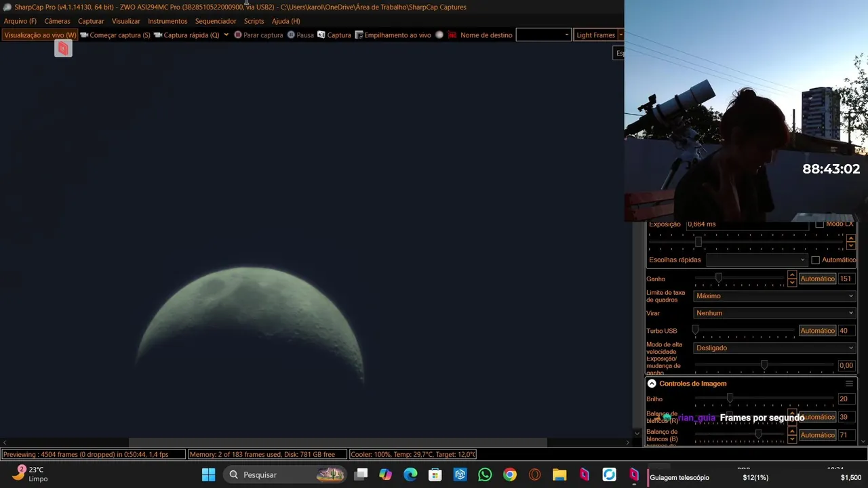Toggle Automático for Balanço de brancos (B)
This screenshot has width=868, height=488.
817,435
